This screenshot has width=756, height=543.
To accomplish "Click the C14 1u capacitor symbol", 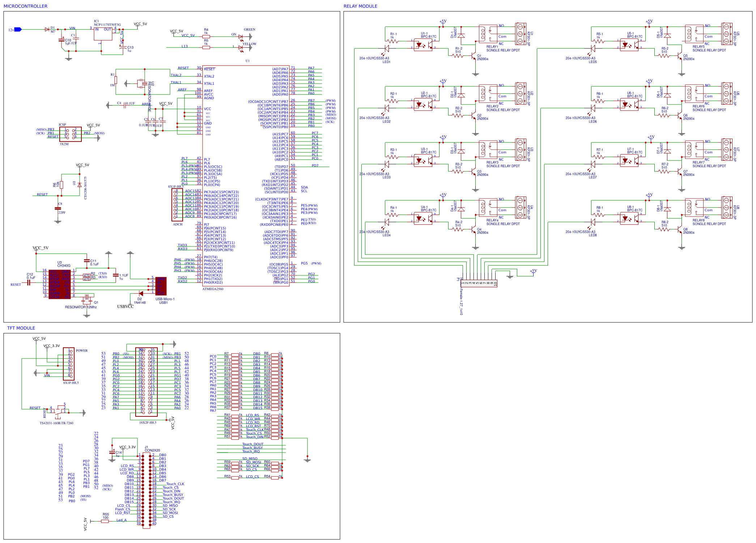I will (112, 453).
